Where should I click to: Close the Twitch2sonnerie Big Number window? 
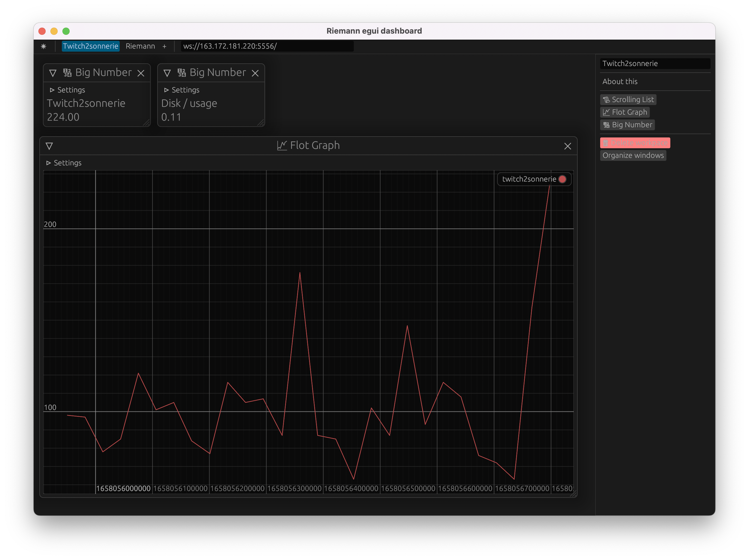pyautogui.click(x=141, y=73)
